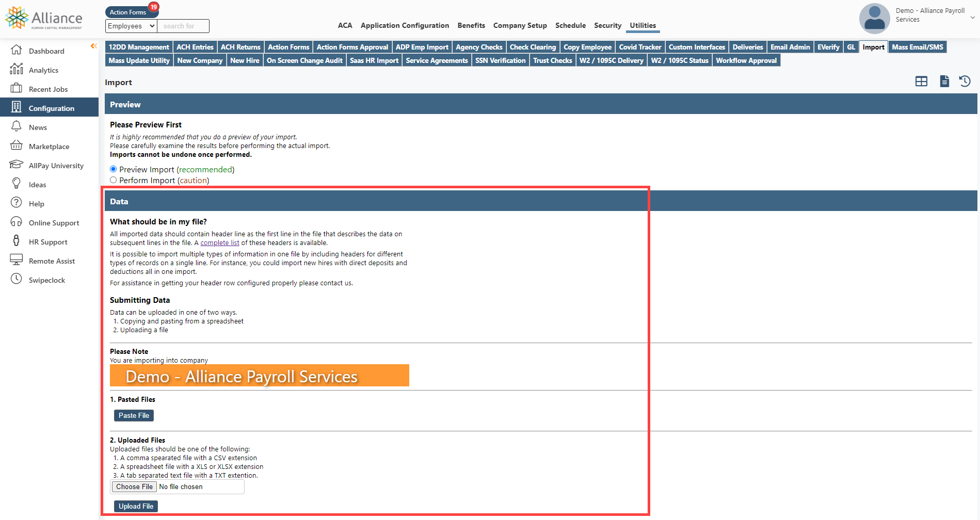Switch to the Saas HR Import tab
The width and height of the screenshot is (980, 520).
[374, 60]
